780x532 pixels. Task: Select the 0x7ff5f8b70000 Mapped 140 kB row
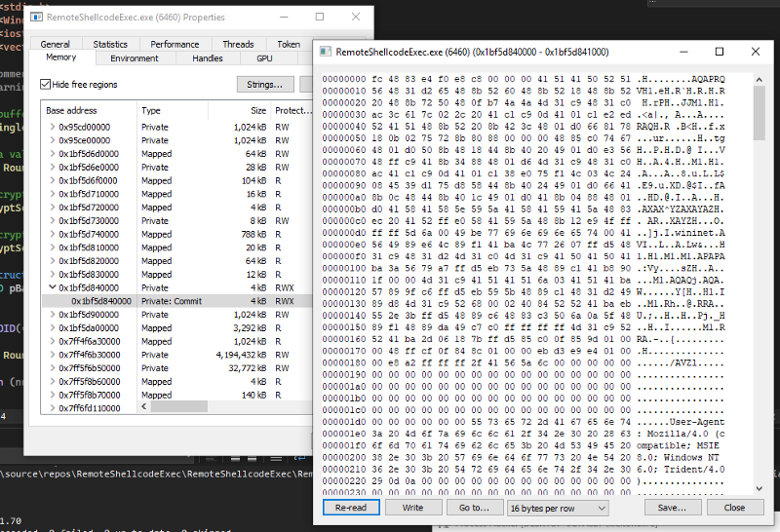pyautogui.click(x=177, y=396)
